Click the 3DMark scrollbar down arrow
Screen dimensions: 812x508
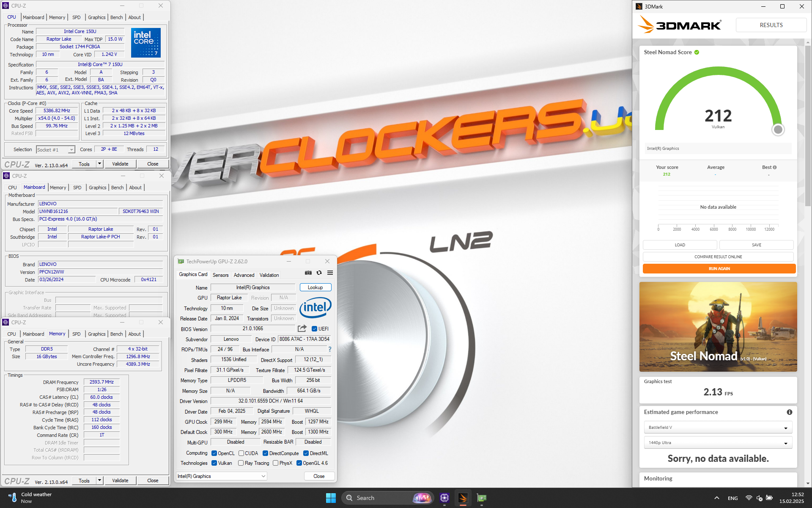pos(808,483)
